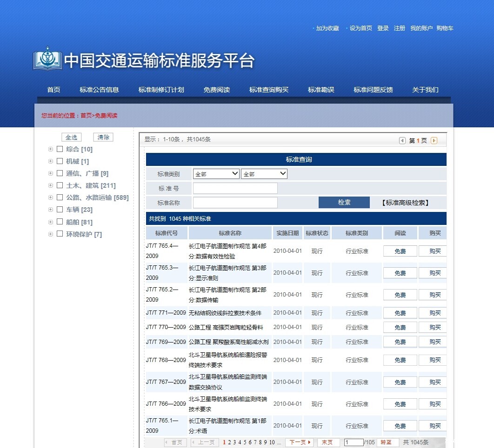Open the 标准高级检索 link
494x448 pixels.
tap(405, 203)
